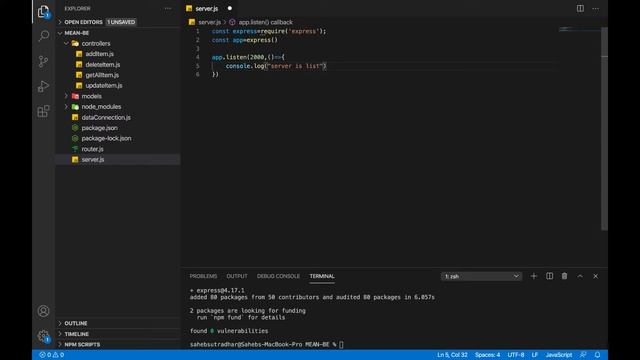Screen dimensions: 640x360
Task: Switch to the Problems tab
Action: 203,276
